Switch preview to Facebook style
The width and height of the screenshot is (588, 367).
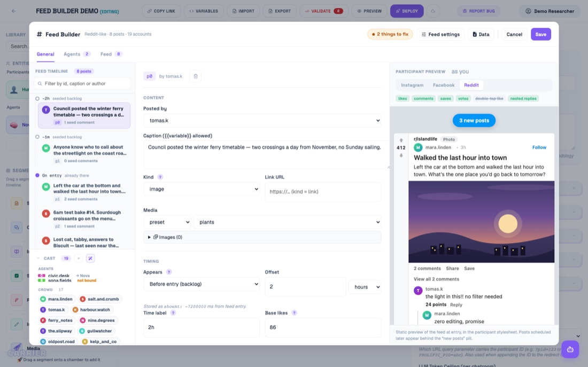pos(444,85)
